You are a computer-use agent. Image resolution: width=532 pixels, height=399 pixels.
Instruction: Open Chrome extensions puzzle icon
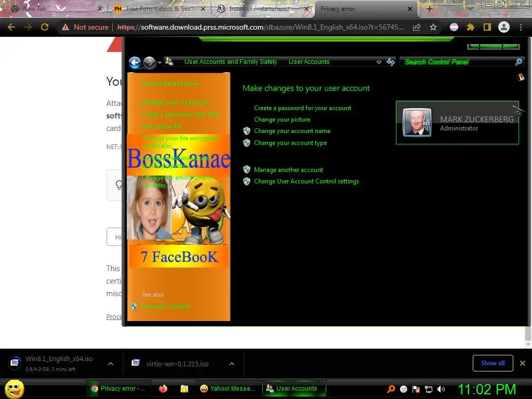pos(470,27)
